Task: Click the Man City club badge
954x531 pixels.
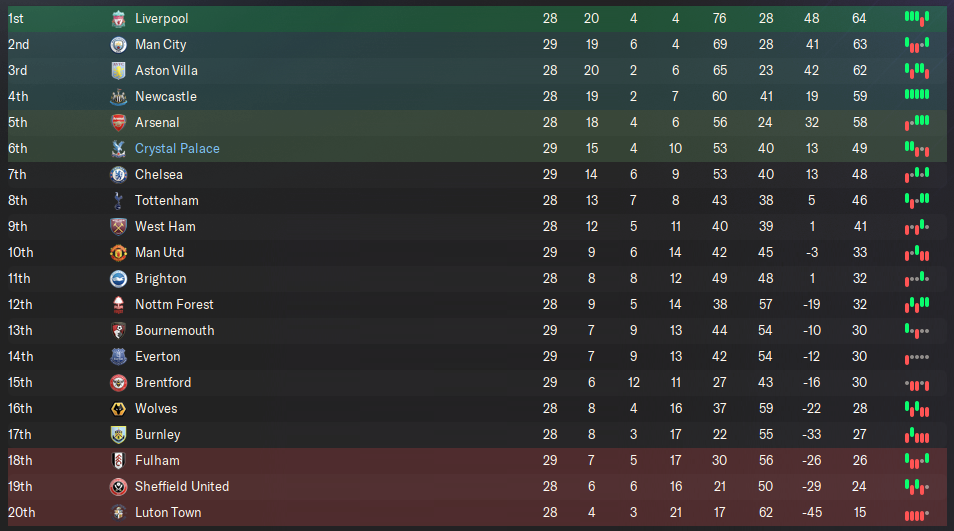Action: [118, 45]
